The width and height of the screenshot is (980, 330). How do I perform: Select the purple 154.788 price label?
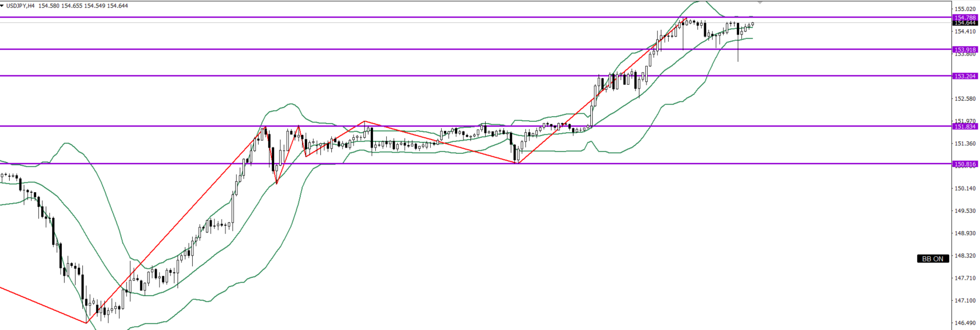point(965,18)
